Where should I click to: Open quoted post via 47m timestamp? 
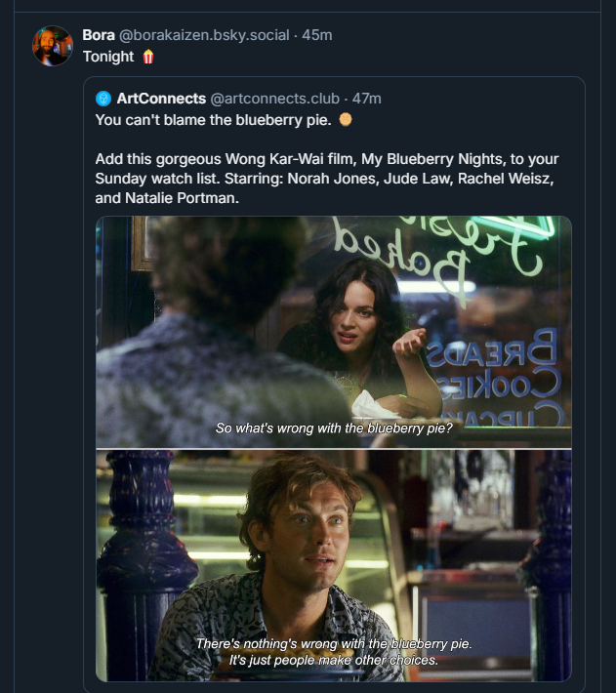tap(367, 99)
